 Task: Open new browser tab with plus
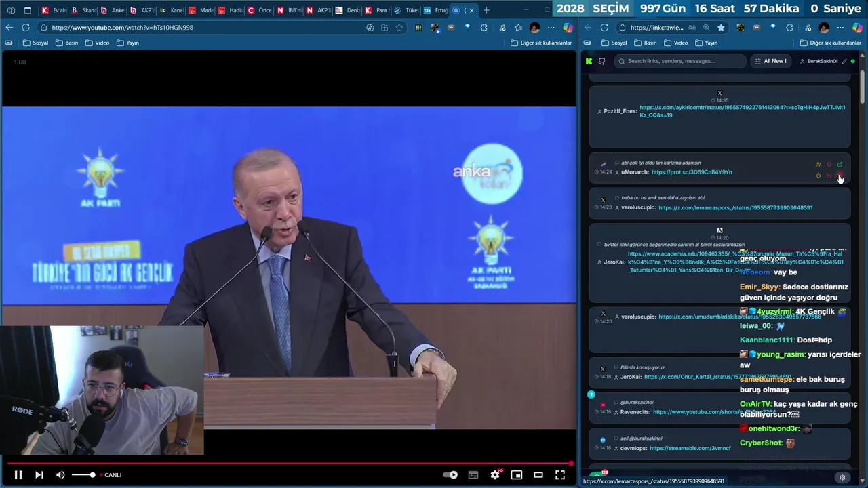pyautogui.click(x=486, y=10)
